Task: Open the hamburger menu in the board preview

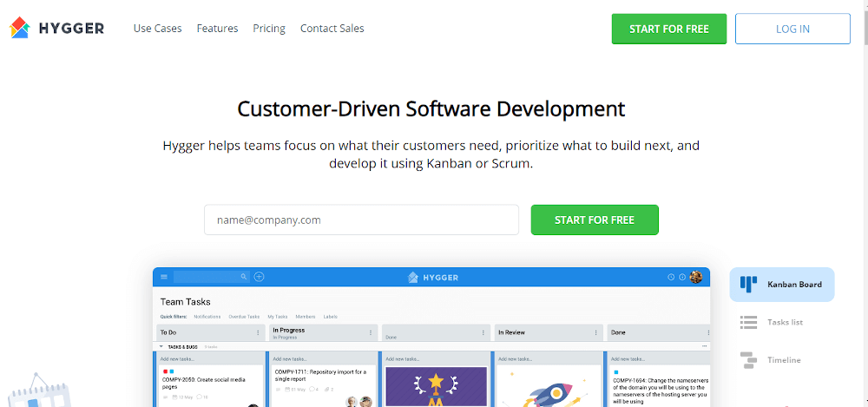Action: (x=164, y=277)
